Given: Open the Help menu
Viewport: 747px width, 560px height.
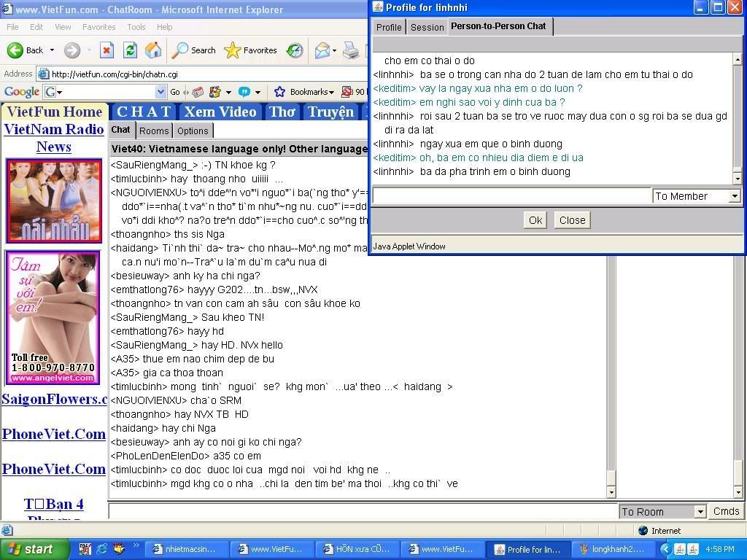Looking at the screenshot, I should [164, 27].
